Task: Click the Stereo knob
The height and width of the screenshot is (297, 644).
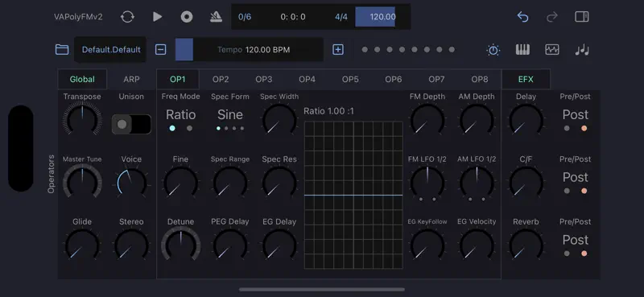Action: pos(131,245)
